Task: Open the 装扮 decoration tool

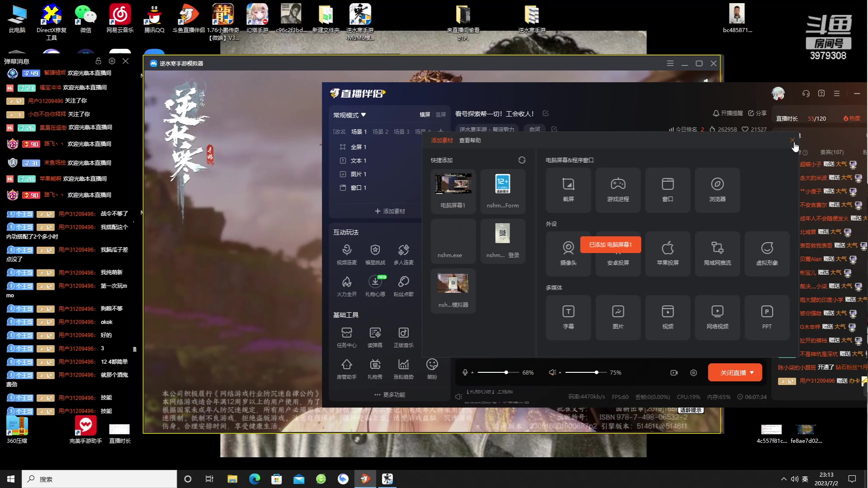Action: 432,369
